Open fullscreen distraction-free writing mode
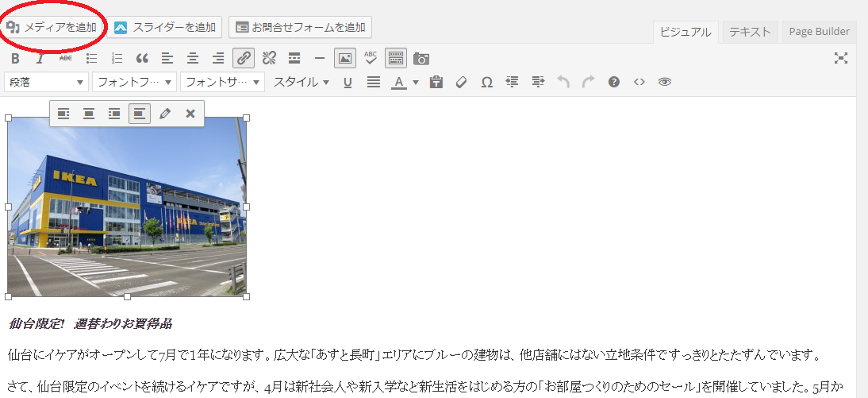 coord(841,58)
